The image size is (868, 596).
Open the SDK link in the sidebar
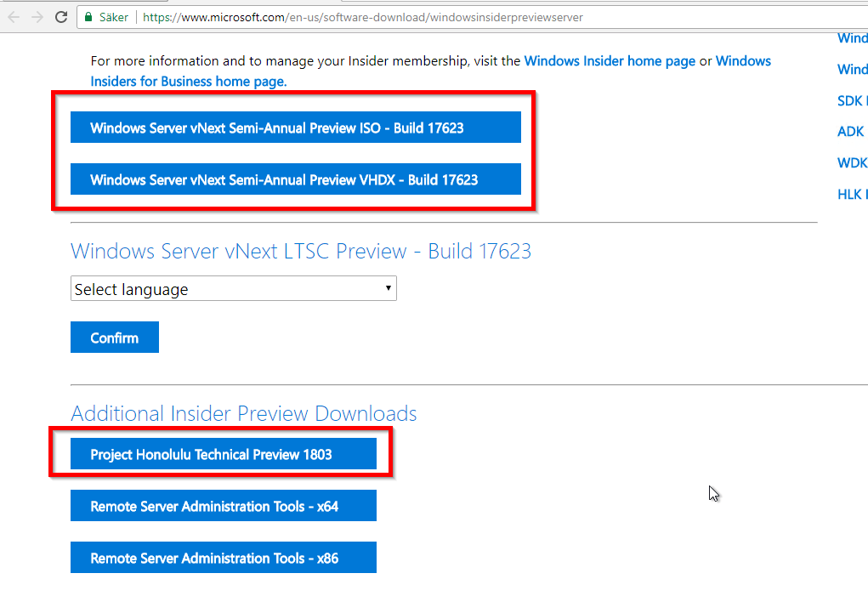(x=851, y=100)
